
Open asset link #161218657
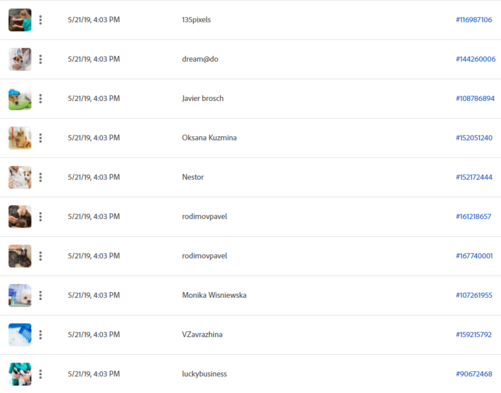(474, 216)
